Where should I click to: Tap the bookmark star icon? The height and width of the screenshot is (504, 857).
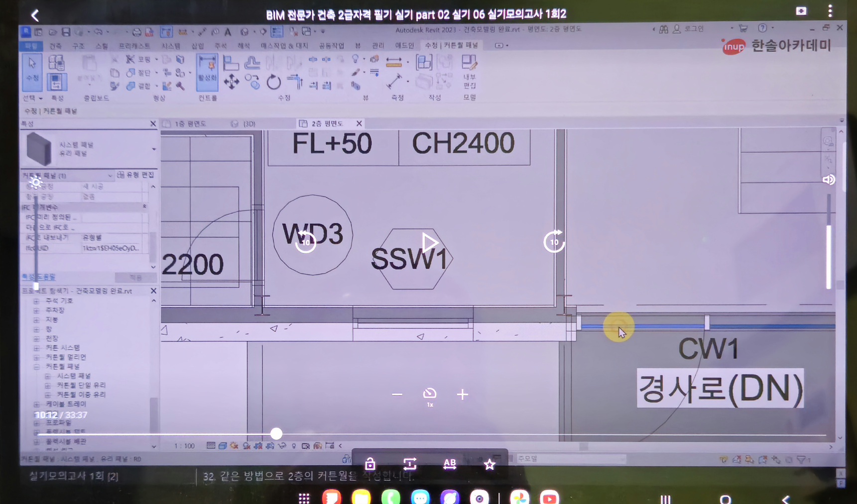point(490,464)
